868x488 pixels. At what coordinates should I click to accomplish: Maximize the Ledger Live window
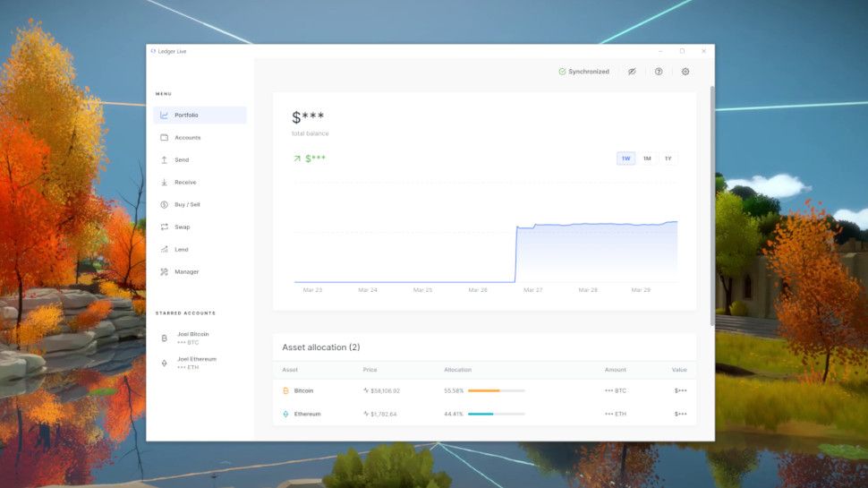682,51
